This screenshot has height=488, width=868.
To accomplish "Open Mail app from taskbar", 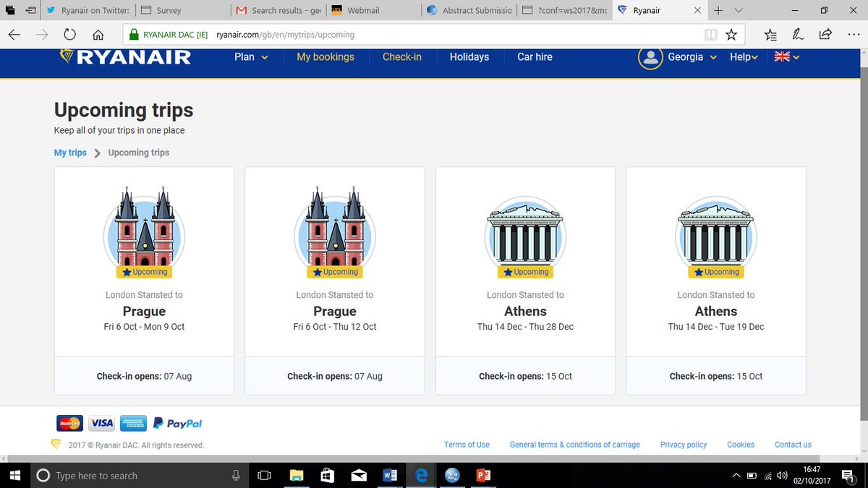I will click(x=359, y=476).
